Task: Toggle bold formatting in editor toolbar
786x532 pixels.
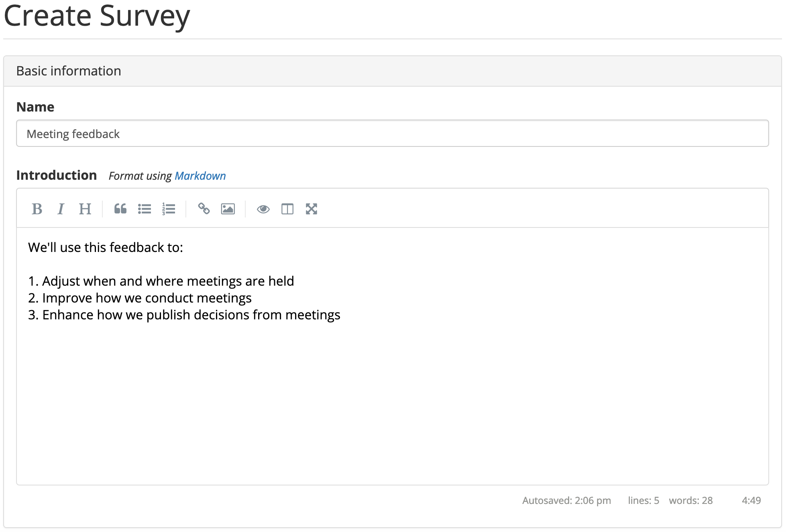Action: 37,209
